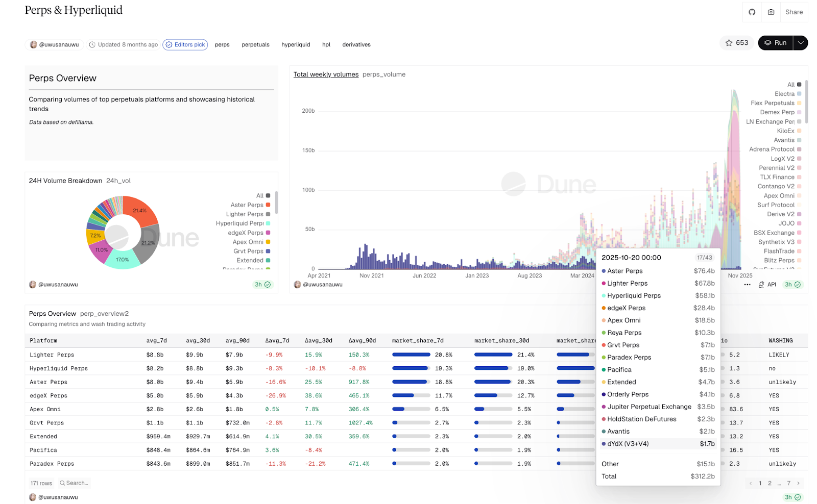Open the Share link
Image resolution: width=817 pixels, height=504 pixels.
794,12
